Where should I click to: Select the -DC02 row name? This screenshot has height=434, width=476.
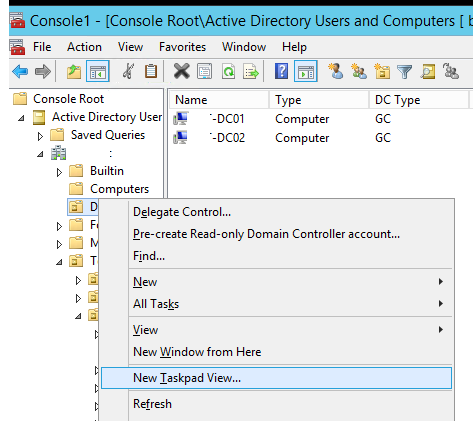pyautogui.click(x=227, y=137)
